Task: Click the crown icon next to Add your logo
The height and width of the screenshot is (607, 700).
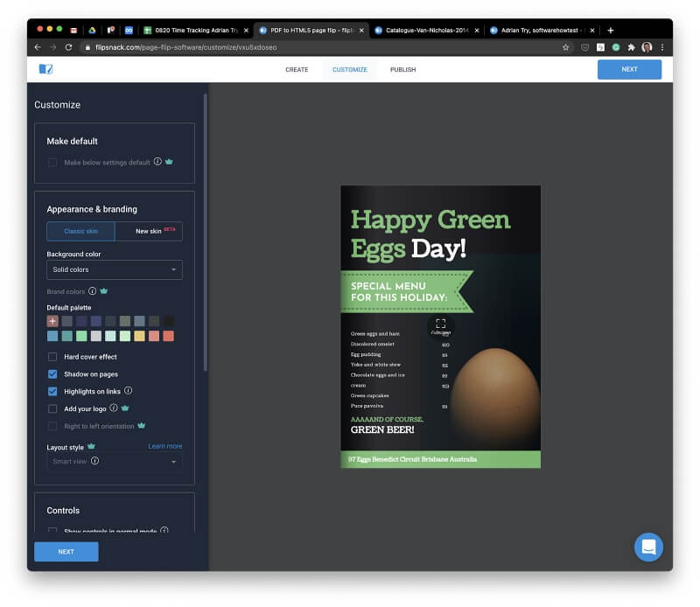Action: click(x=124, y=407)
